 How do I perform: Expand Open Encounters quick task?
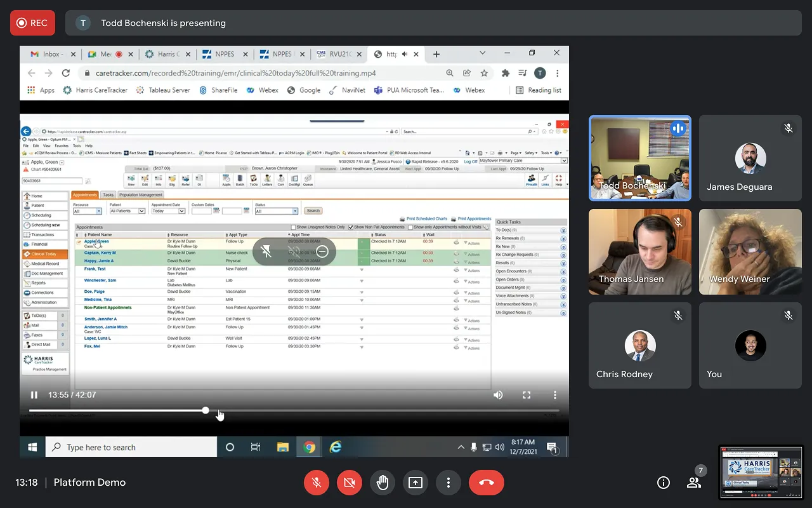[563, 271]
